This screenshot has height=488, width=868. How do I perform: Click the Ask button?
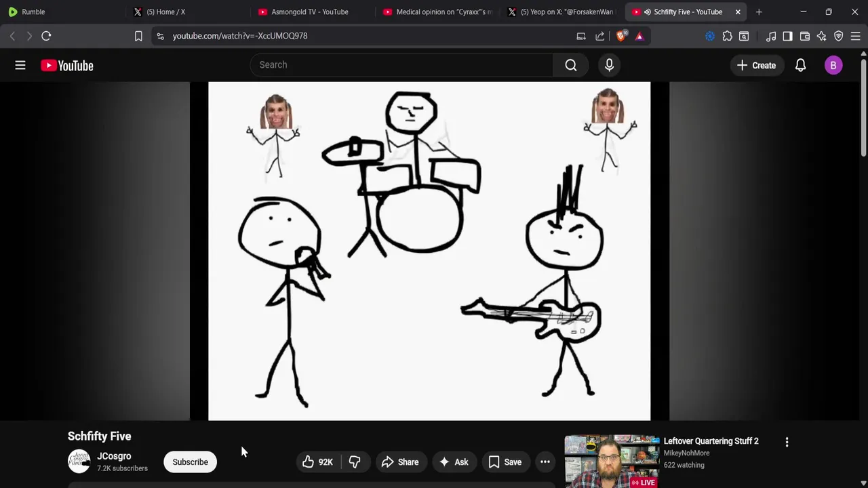tap(454, 462)
